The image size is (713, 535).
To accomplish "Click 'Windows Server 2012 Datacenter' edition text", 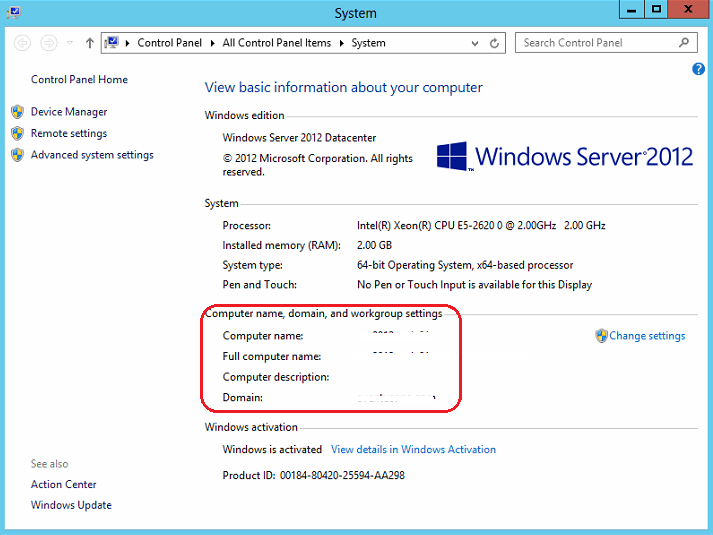I will pos(299,138).
